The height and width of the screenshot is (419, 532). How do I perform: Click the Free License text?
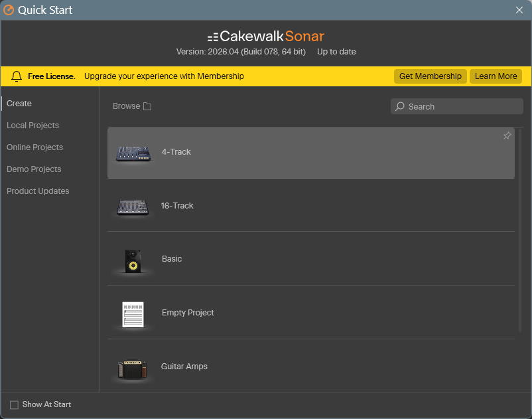click(52, 76)
